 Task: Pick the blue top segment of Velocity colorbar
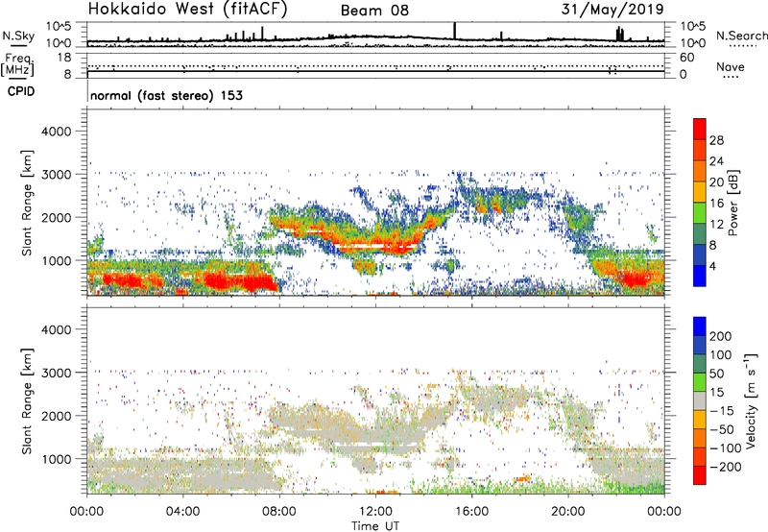pyautogui.click(x=700, y=326)
